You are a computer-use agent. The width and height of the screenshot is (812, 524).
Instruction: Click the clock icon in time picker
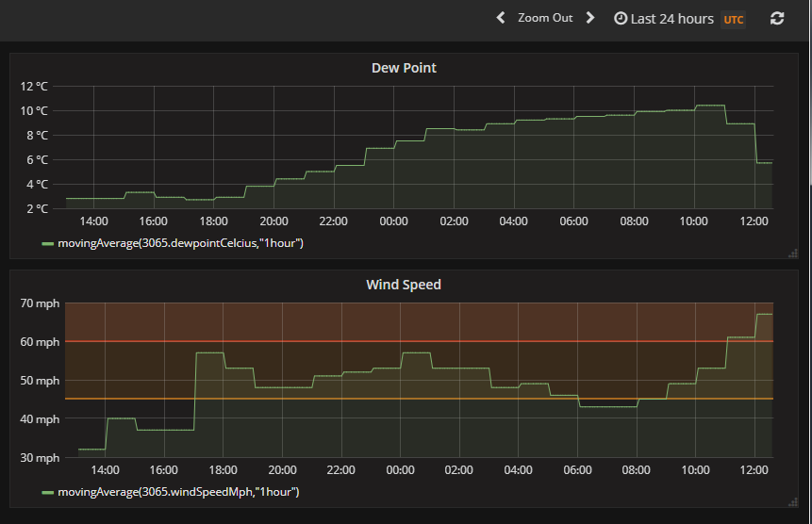(621, 19)
